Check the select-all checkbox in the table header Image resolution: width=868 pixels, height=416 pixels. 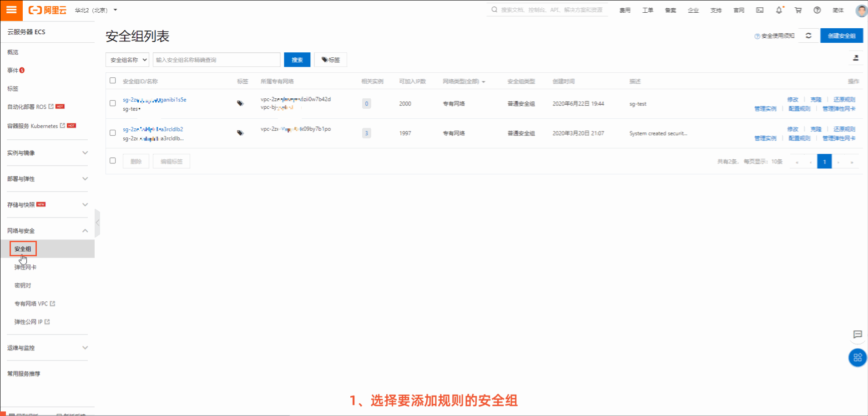[112, 80]
